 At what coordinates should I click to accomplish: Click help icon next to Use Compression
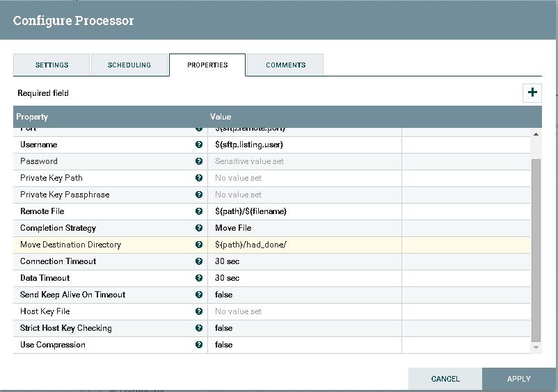[x=199, y=345]
